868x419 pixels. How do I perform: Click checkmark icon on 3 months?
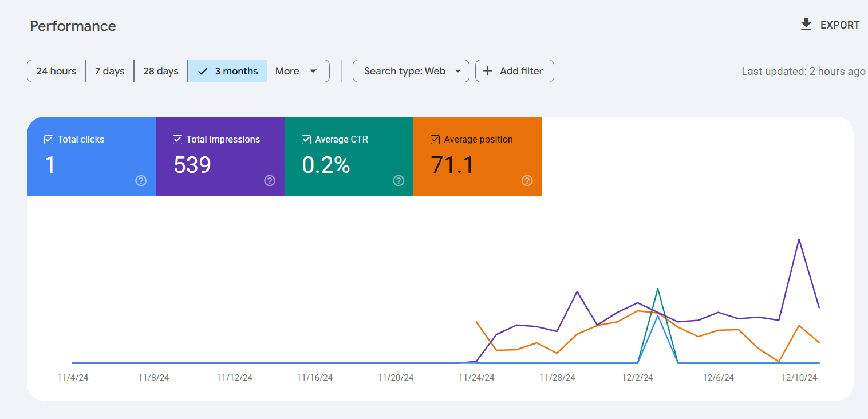coord(203,71)
